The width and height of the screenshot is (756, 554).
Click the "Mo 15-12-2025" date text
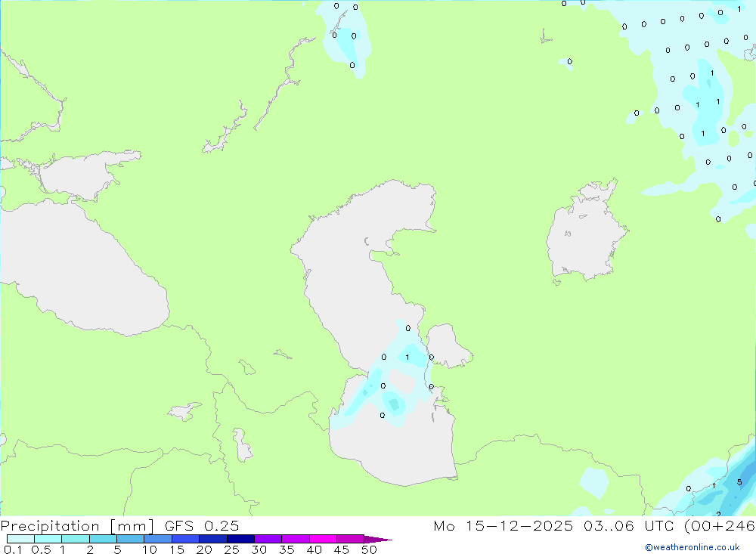point(503,525)
